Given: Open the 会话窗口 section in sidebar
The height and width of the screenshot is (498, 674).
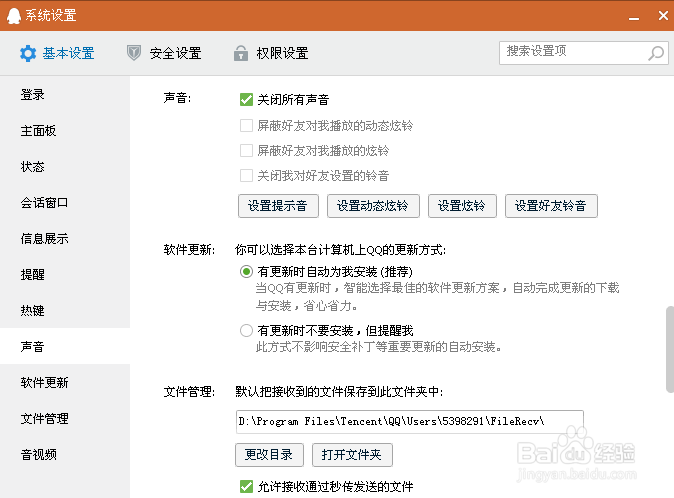Looking at the screenshot, I should [65, 203].
